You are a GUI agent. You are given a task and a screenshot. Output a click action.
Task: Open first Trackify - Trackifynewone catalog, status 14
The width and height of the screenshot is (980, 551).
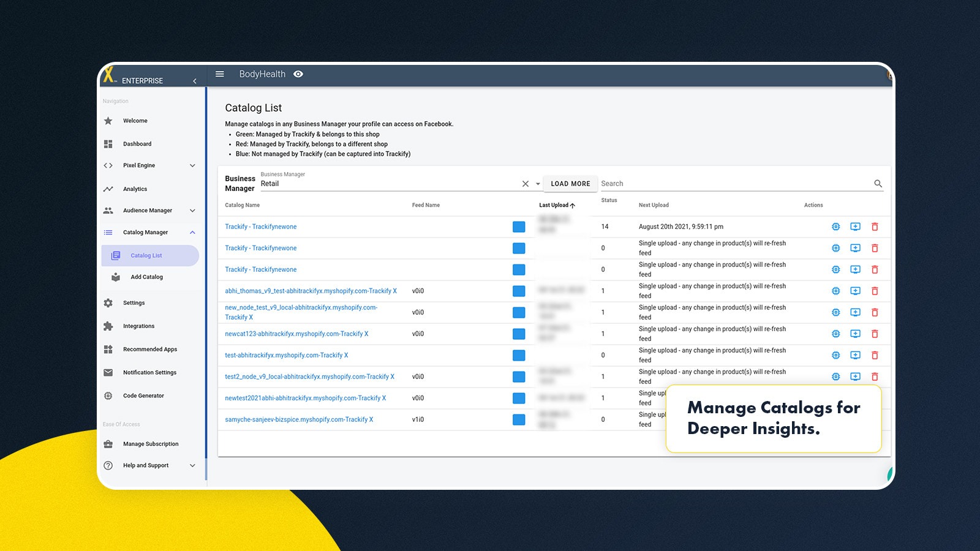pos(260,227)
